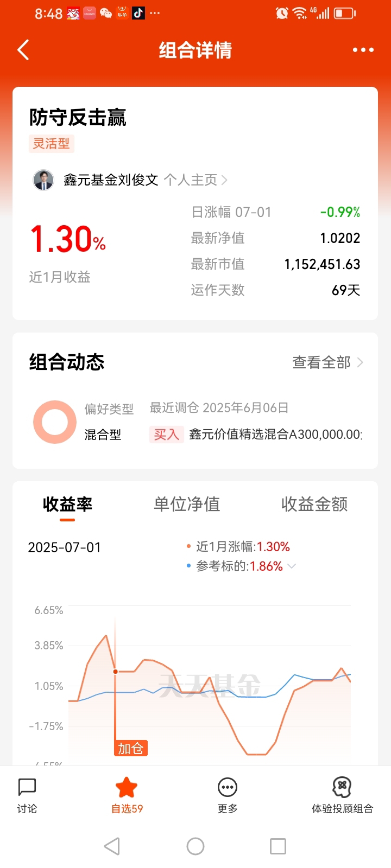This screenshot has width=391, height=868.
Task: Tap the Android home circle button
Action: (x=195, y=846)
